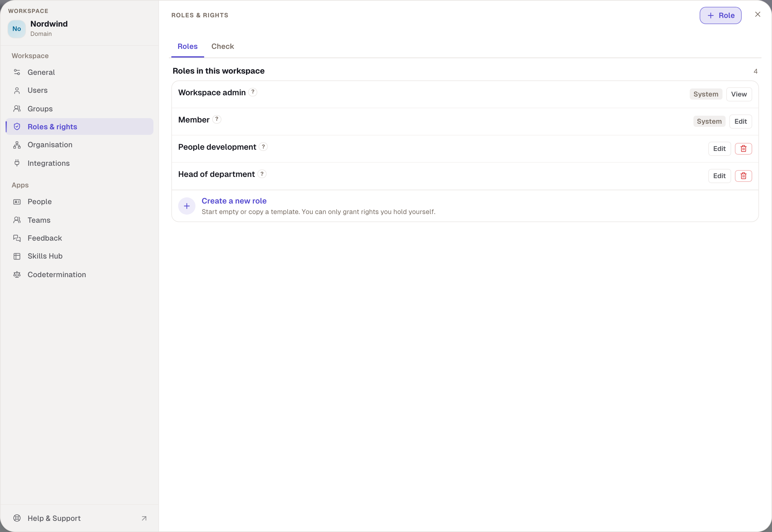
Task: Edit the People development role
Action: 719,149
